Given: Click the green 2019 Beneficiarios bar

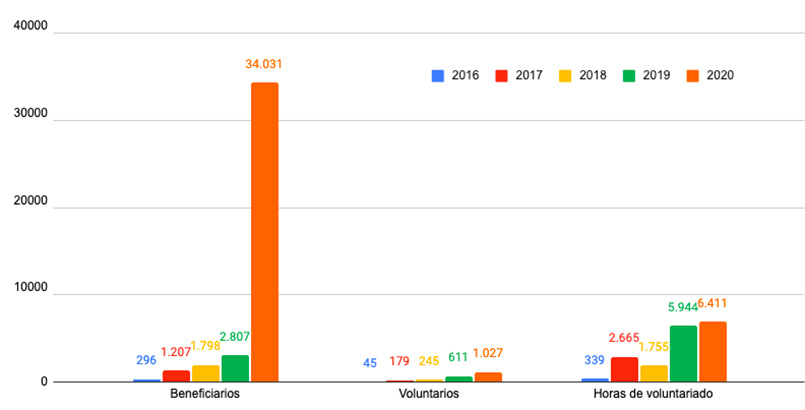Looking at the screenshot, I should point(235,368).
